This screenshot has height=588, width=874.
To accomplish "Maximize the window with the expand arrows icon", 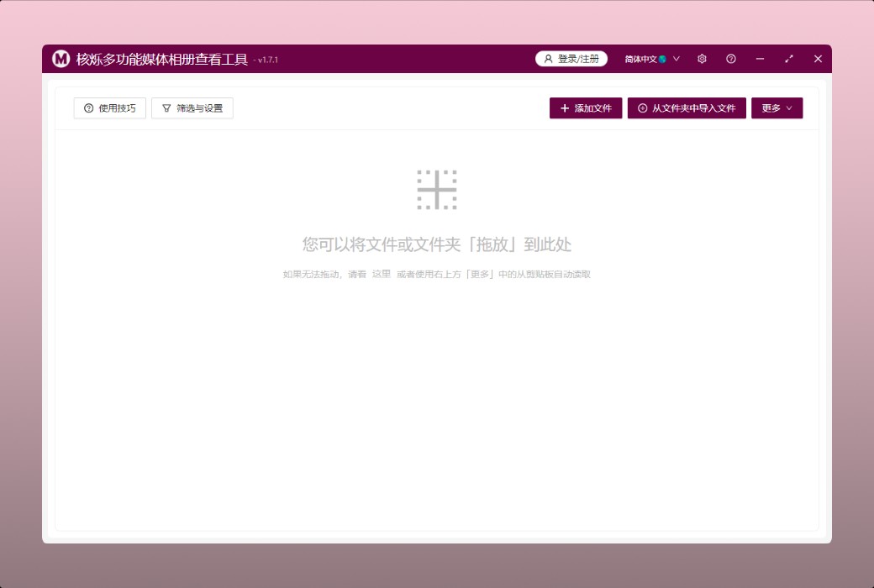I will (x=789, y=59).
